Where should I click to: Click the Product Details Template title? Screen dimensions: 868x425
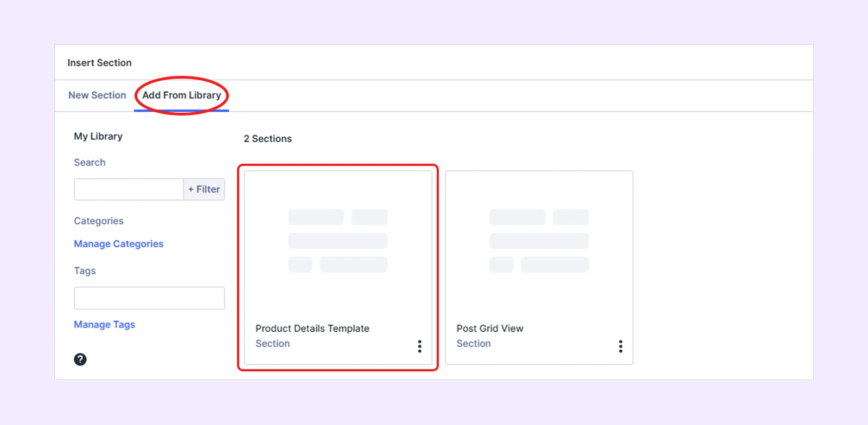[312, 329]
